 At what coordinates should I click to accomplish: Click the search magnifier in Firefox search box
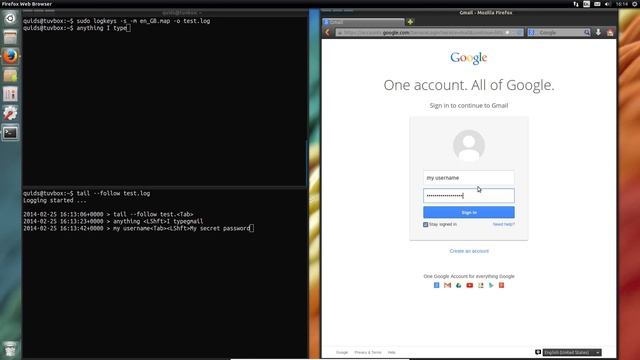coord(587,32)
